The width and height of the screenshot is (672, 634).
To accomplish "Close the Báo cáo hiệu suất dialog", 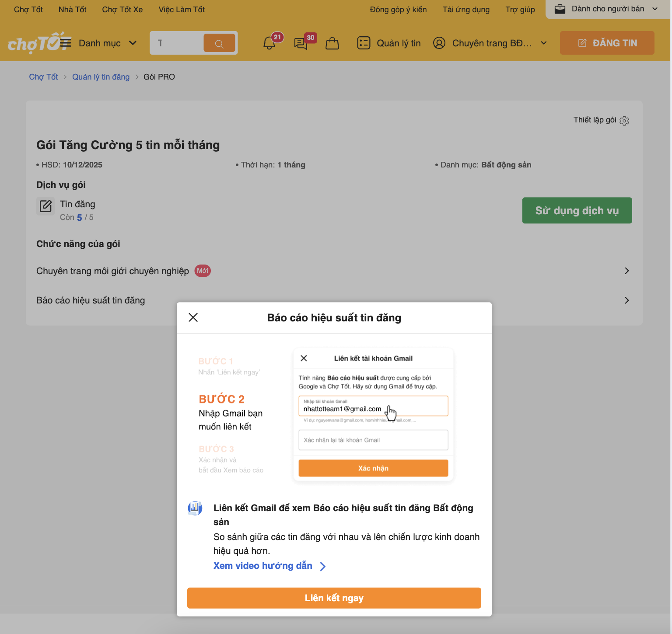I will [x=193, y=317].
